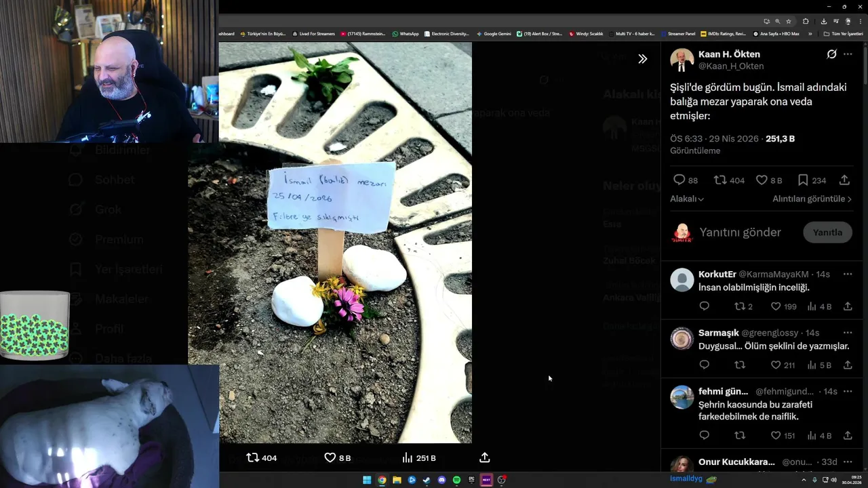Open KorkutEr's avatar
This screenshot has height=488, width=868.
tap(682, 280)
